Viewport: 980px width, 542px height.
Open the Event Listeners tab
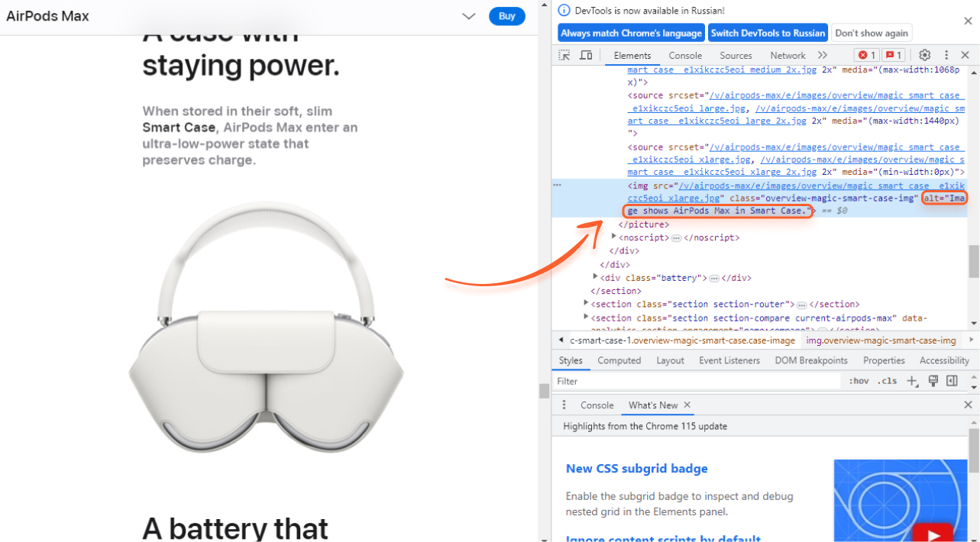click(729, 360)
